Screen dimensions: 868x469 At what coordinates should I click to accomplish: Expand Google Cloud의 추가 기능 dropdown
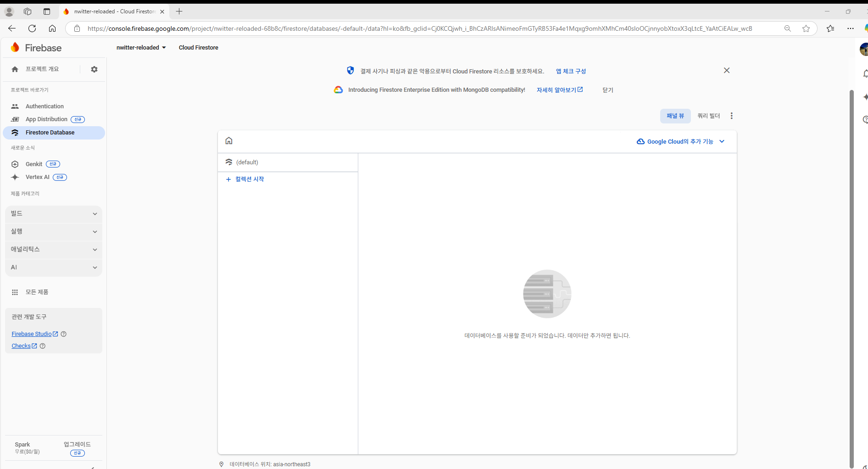point(680,141)
